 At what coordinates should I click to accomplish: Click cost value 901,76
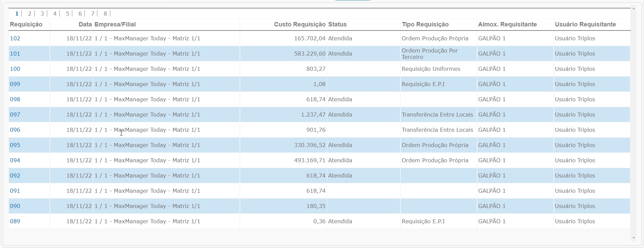click(x=316, y=130)
